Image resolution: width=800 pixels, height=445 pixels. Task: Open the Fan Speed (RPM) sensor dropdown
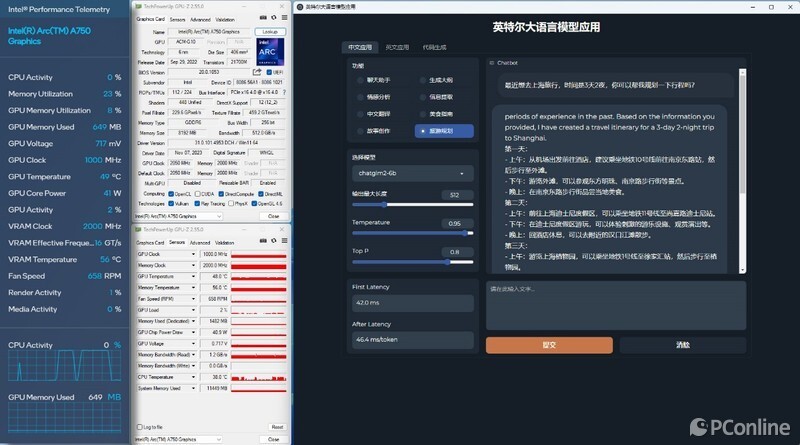pyautogui.click(x=193, y=299)
